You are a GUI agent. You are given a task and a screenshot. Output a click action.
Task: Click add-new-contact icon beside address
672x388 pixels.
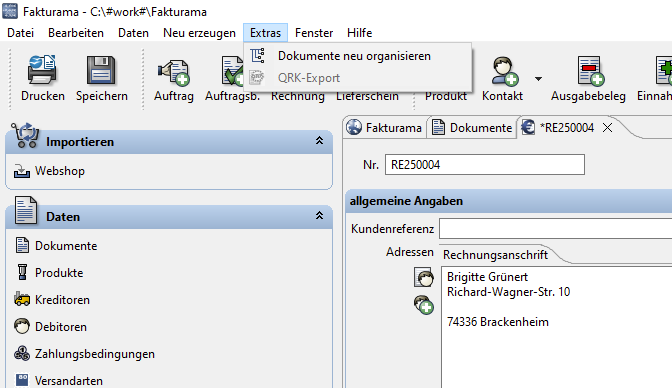coord(424,305)
